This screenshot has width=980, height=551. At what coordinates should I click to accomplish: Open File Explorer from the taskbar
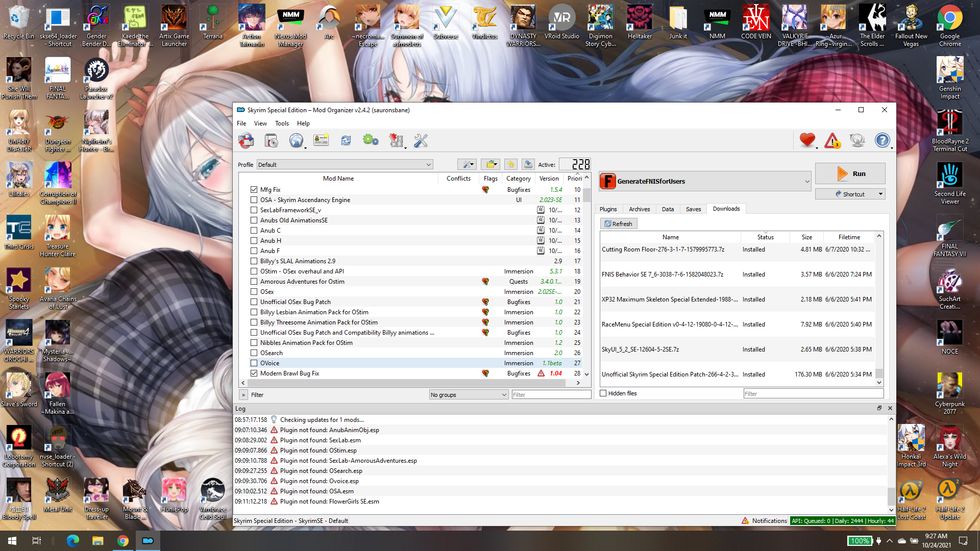click(x=97, y=541)
